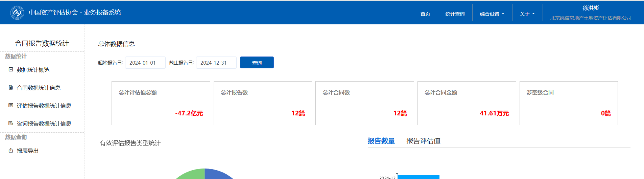
Task: Click user name 徐洪彬 in header
Action: coord(591,8)
